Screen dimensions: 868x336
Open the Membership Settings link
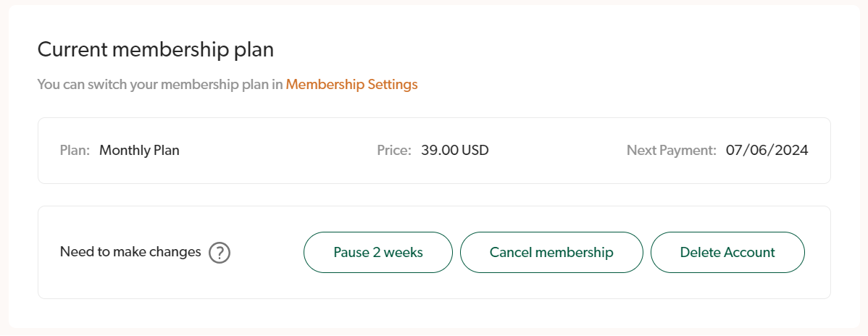pos(351,85)
